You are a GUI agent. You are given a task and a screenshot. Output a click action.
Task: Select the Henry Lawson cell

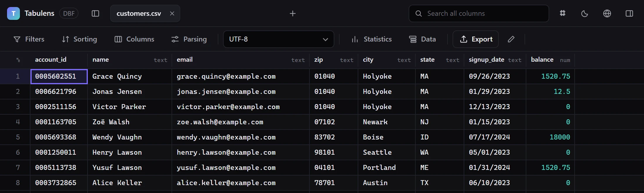pos(130,153)
